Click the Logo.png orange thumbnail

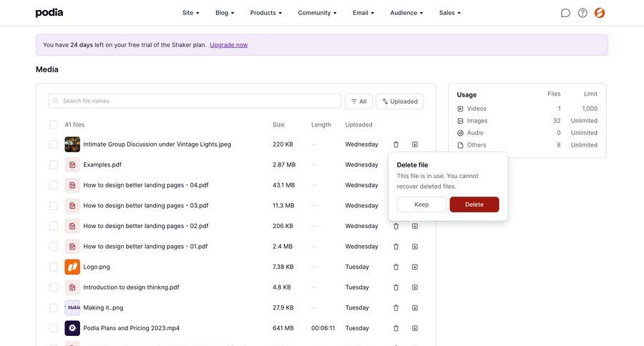[x=72, y=267]
